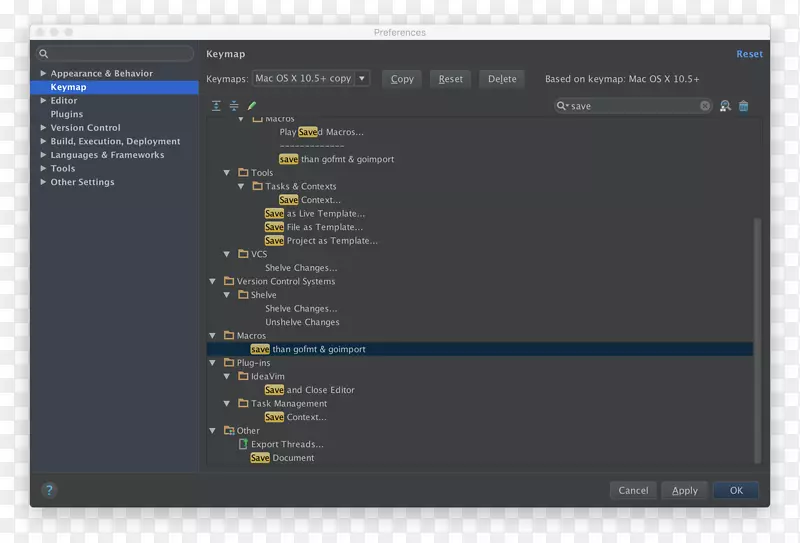The height and width of the screenshot is (543, 800).
Task: Collapse the Other tree node
Action: (212, 430)
